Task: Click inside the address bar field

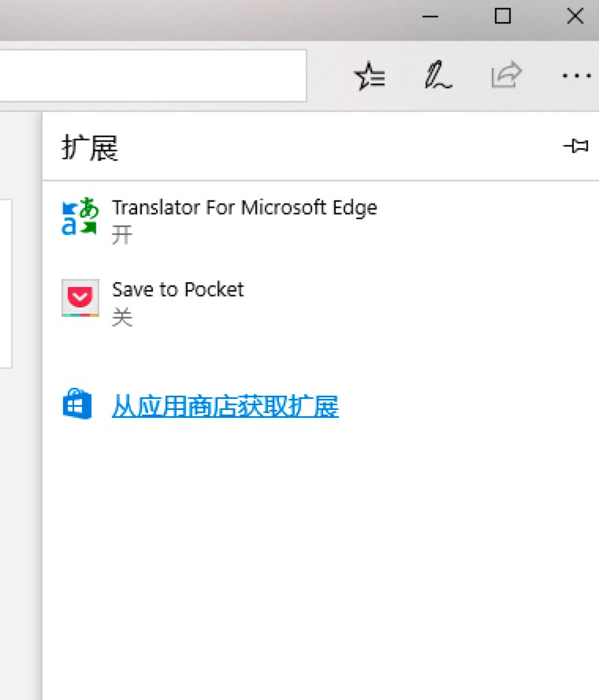Action: click(150, 75)
